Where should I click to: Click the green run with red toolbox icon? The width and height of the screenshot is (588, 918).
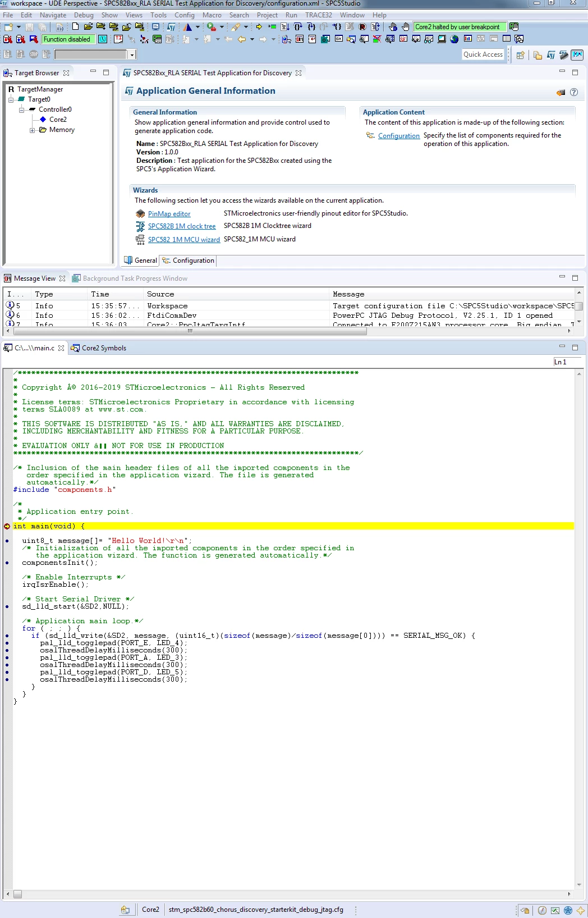click(211, 26)
